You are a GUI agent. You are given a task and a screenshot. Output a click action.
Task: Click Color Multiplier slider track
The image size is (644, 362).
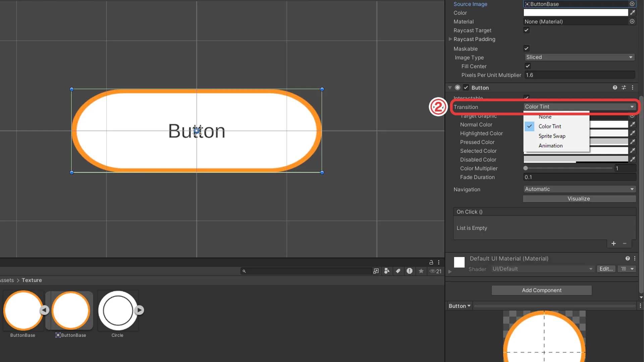(x=569, y=168)
